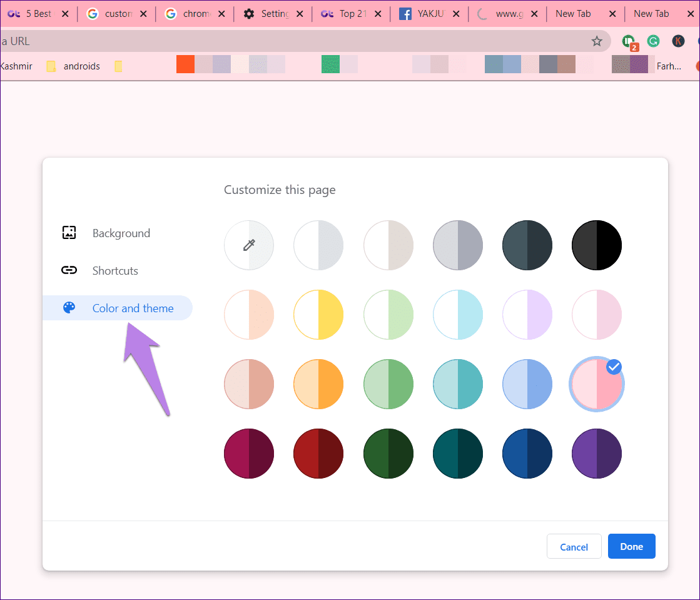700x600 pixels.
Task: Open the green extension with badge 2
Action: (629, 43)
